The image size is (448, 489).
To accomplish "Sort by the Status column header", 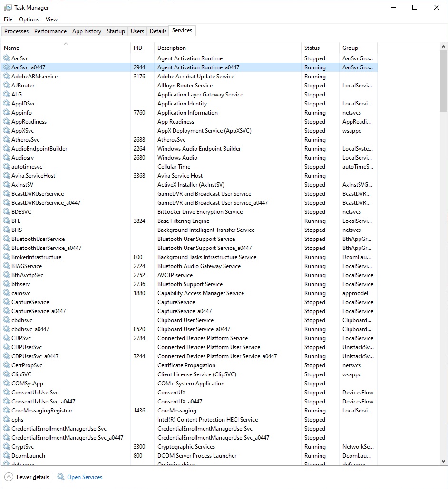I will (x=320, y=48).
